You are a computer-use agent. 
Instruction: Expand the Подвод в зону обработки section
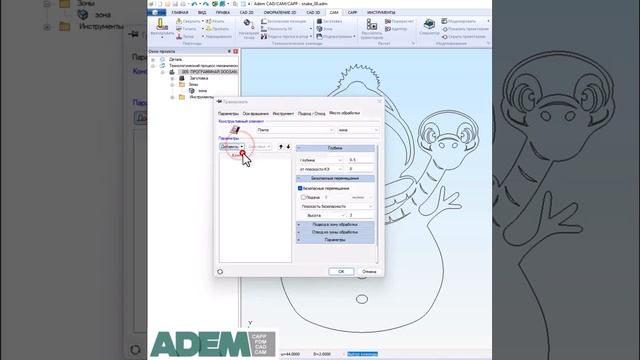(335, 224)
